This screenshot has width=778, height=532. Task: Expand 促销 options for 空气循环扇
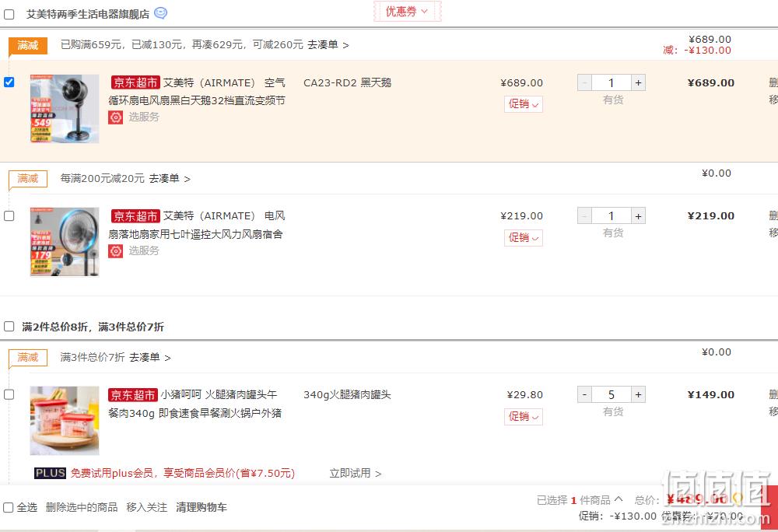click(524, 104)
